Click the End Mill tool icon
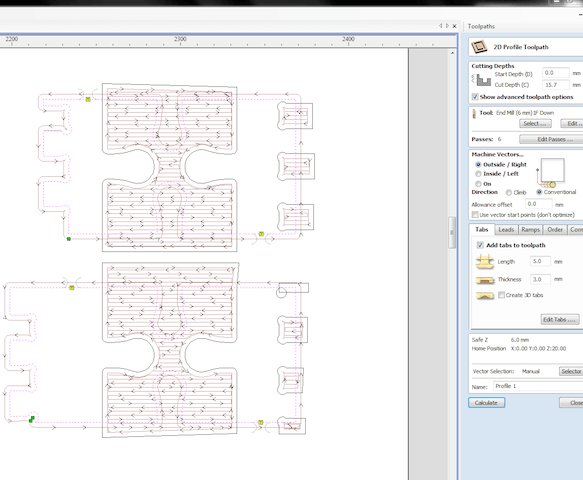Image resolution: width=583 pixels, height=480 pixels. [474, 113]
